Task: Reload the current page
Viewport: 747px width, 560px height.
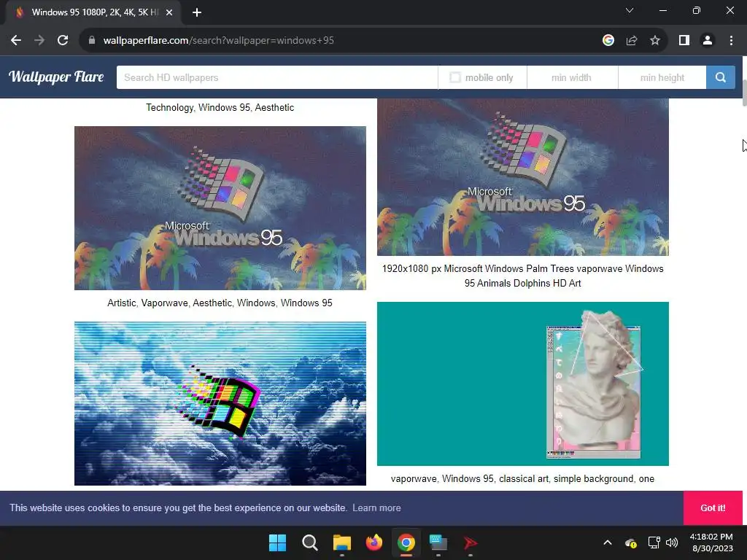Action: click(x=63, y=41)
